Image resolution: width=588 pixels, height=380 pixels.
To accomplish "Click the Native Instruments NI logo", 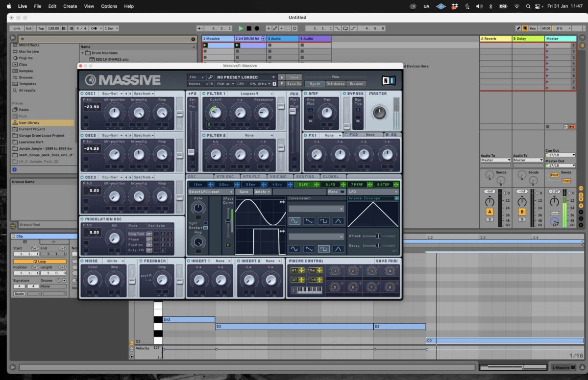I will 389,80.
